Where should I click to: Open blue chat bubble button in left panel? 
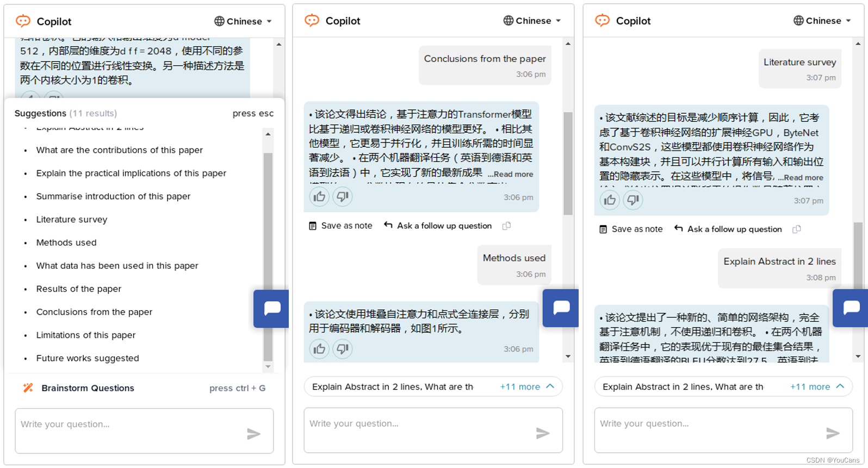click(x=271, y=309)
